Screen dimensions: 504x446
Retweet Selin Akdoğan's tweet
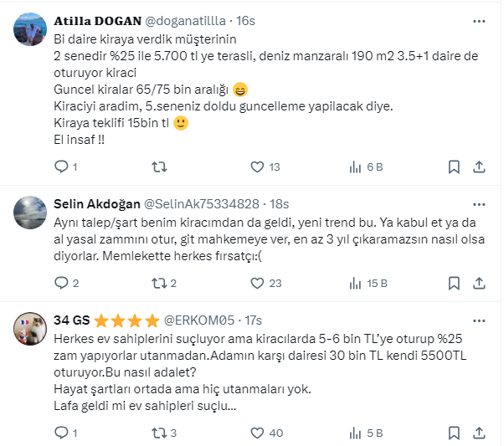tap(158, 283)
